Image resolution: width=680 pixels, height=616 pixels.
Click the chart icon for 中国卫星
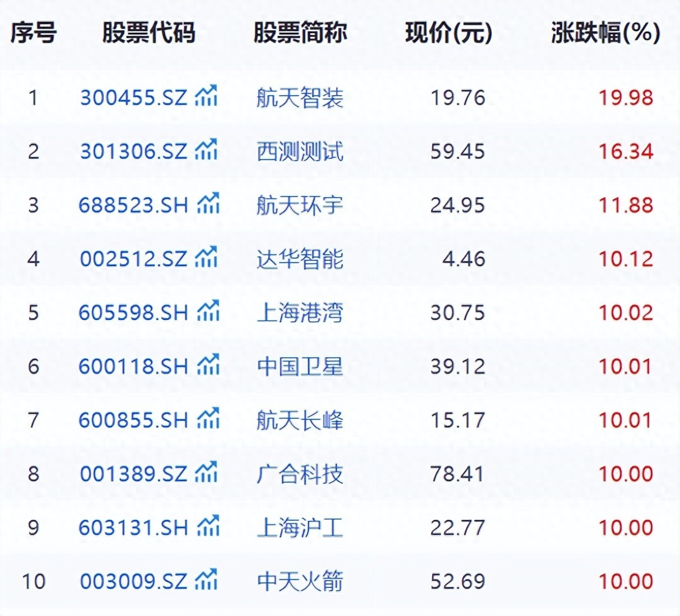pos(206,366)
